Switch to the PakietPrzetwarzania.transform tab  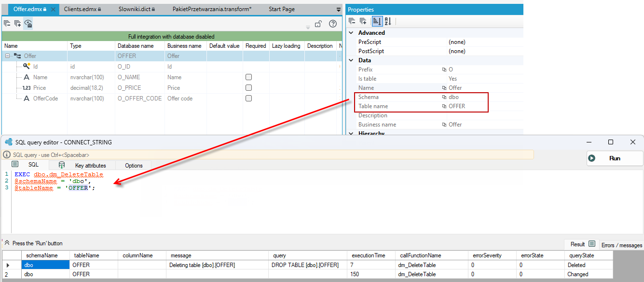pyautogui.click(x=212, y=9)
